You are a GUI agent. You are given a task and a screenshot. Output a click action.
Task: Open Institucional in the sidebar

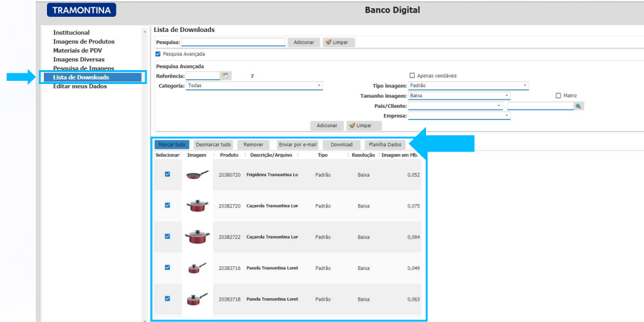(x=71, y=33)
